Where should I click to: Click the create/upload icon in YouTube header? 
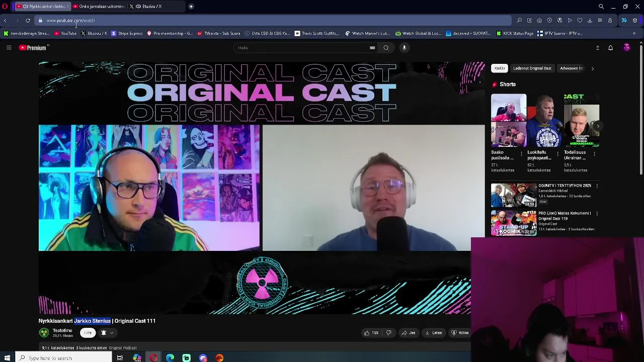[x=597, y=48]
